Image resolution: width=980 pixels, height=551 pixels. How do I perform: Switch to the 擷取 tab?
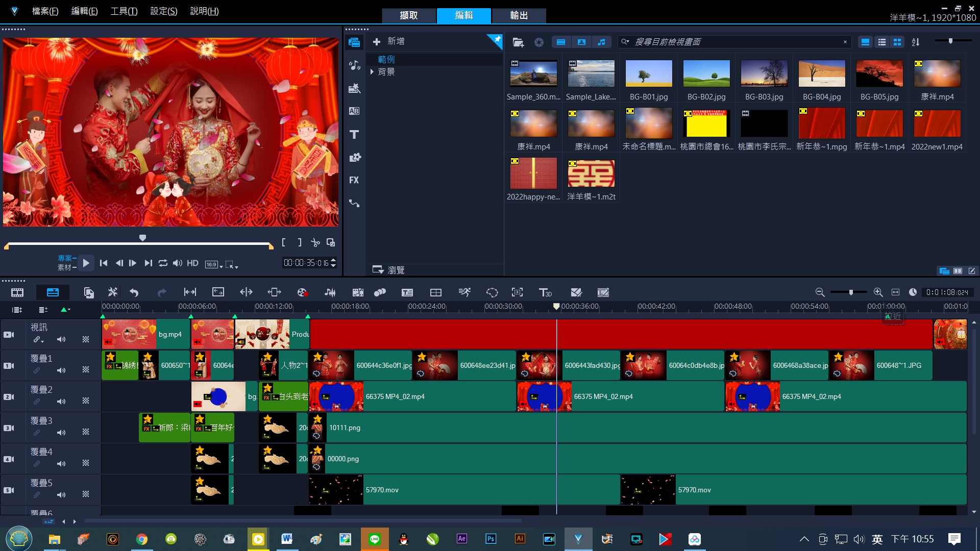(x=409, y=15)
